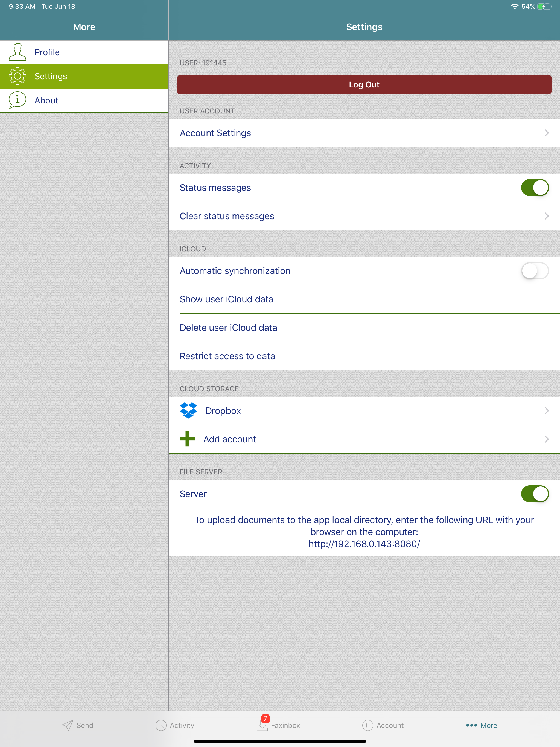This screenshot has height=747, width=560.
Task: Tap the home indicator bar
Action: 280,741
